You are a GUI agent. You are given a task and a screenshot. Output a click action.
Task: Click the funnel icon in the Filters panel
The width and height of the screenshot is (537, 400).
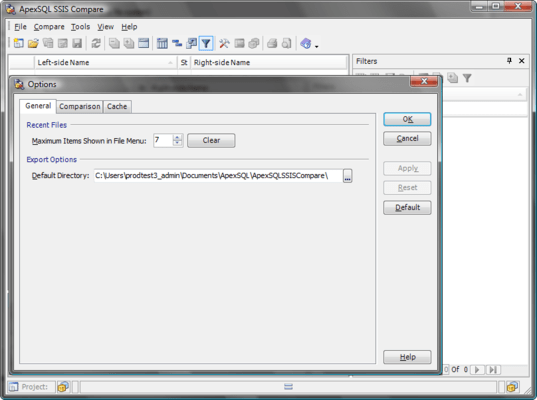pos(467,78)
